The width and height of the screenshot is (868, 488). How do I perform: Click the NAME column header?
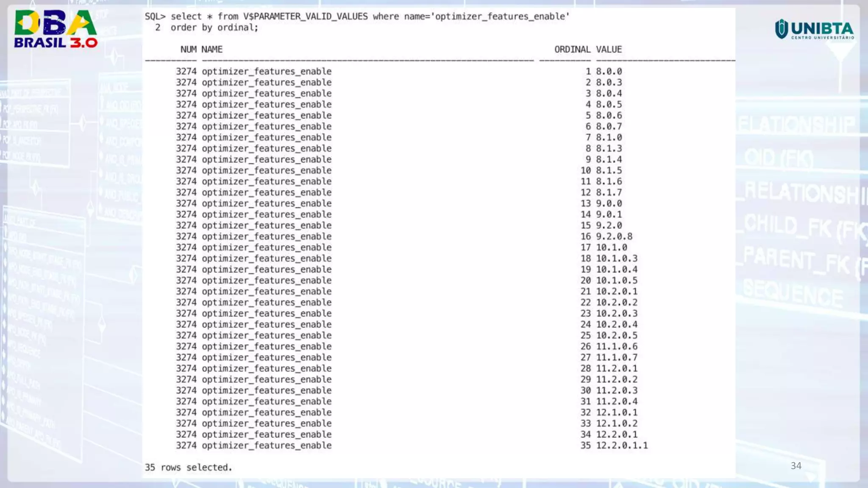coord(212,49)
